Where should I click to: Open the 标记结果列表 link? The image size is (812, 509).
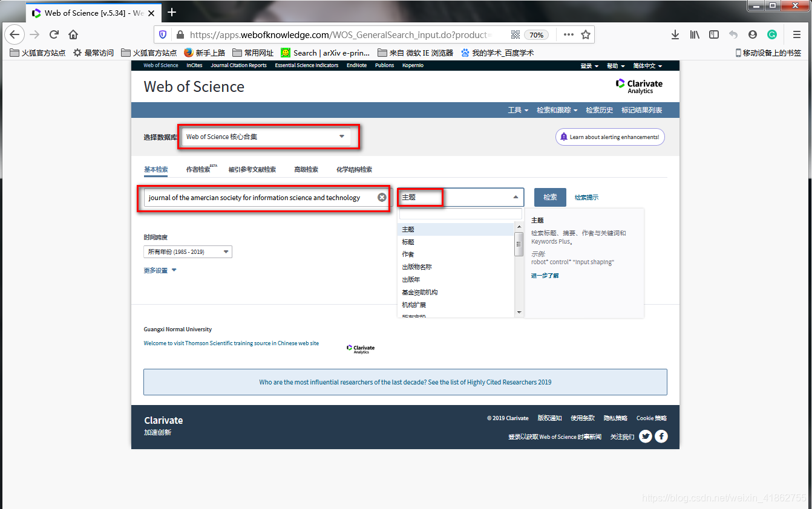point(642,110)
